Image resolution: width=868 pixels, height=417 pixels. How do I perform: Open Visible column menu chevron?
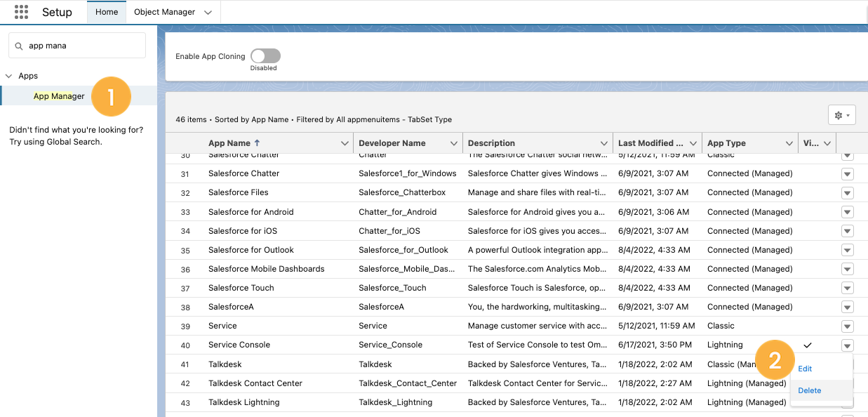[x=827, y=143]
